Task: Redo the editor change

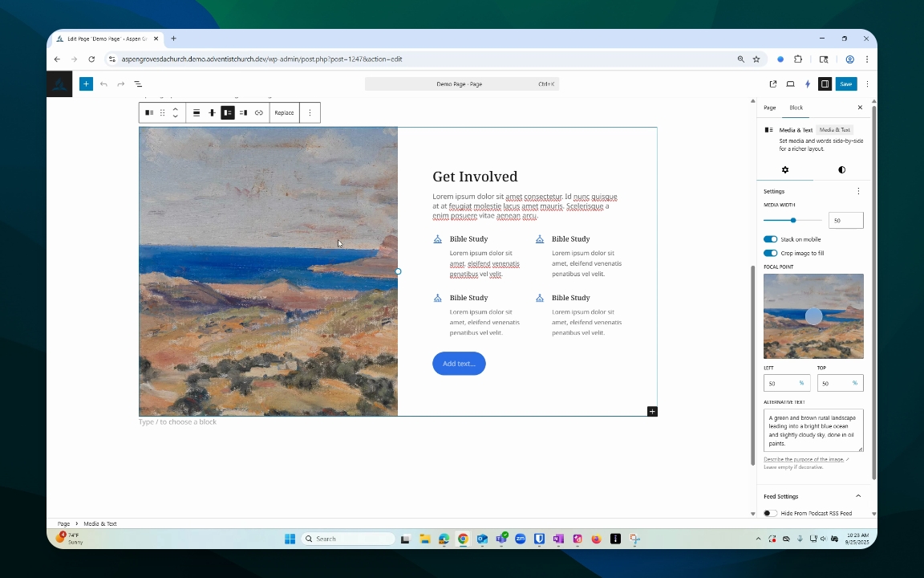Action: (121, 83)
